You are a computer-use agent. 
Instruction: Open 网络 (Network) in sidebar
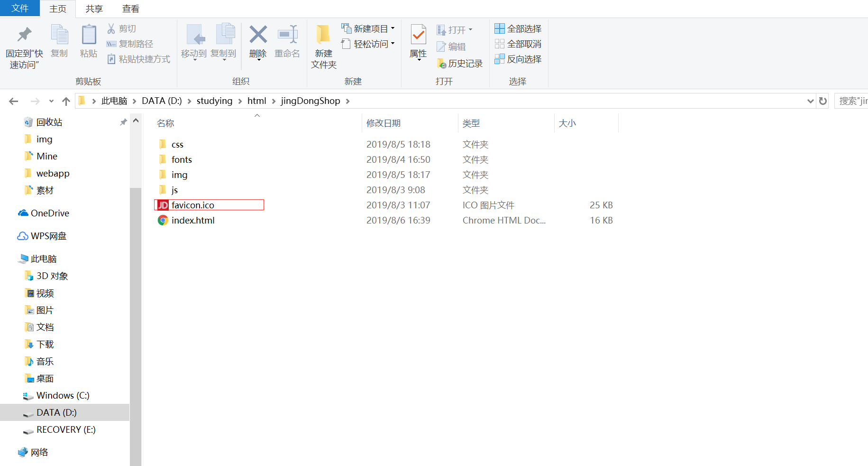(x=33, y=452)
